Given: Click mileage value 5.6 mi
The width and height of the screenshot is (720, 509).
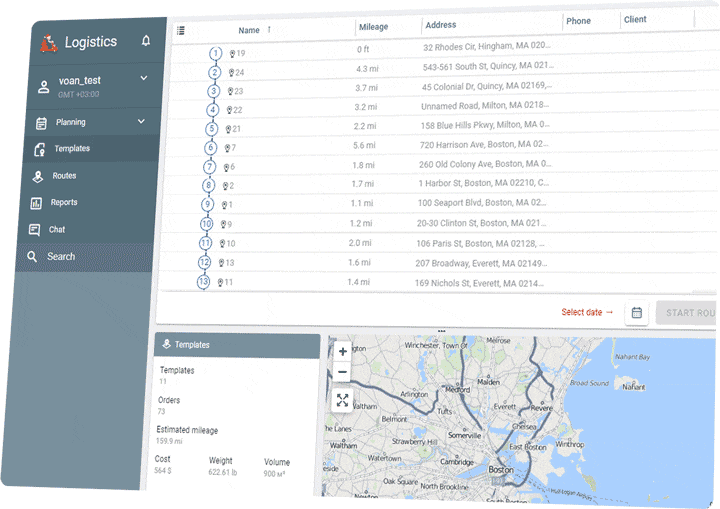Looking at the screenshot, I should 364,145.
